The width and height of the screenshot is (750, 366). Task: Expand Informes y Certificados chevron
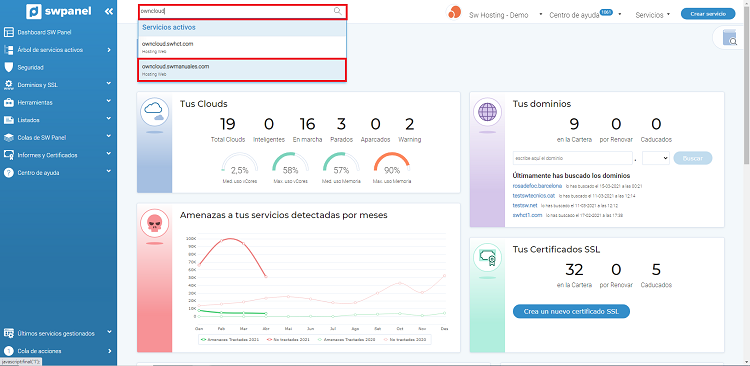pos(109,154)
